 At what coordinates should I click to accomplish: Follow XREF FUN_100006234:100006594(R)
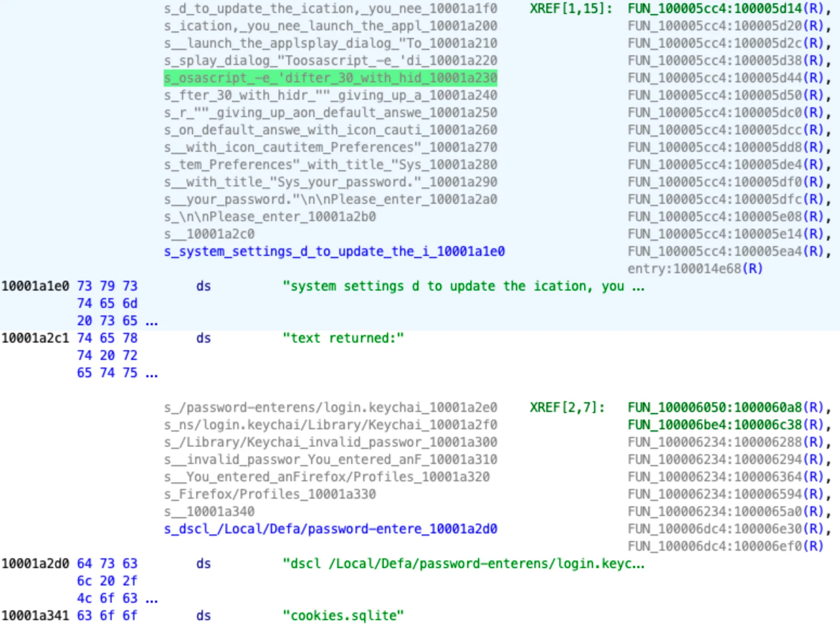click(x=726, y=494)
